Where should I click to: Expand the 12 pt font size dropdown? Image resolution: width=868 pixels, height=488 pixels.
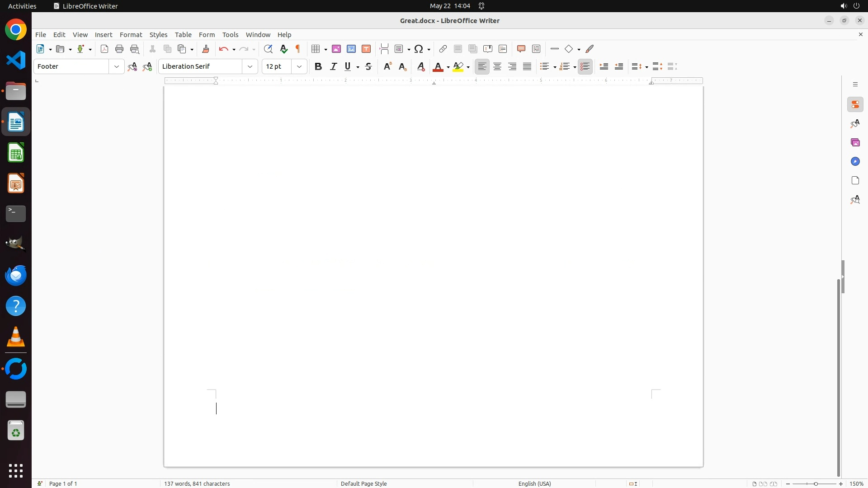299,66
